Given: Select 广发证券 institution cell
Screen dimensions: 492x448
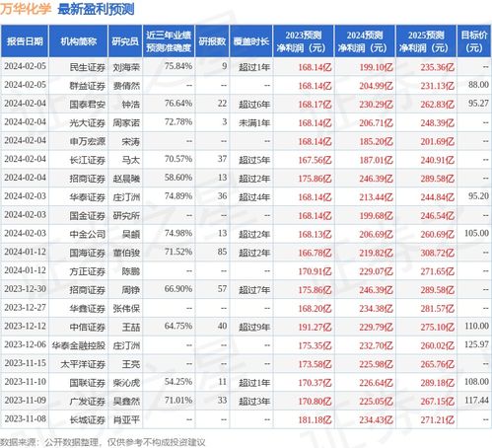Looking at the screenshot, I should pos(88,402).
